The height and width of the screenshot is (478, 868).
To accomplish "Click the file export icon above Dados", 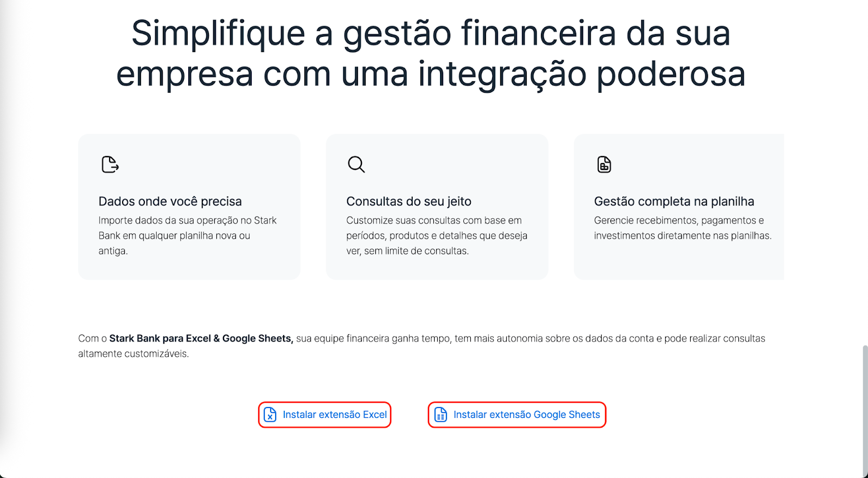I will pos(110,164).
